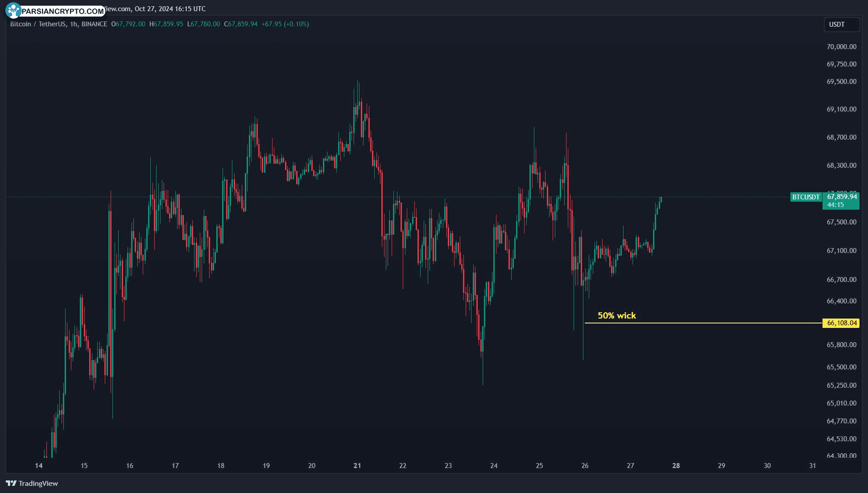Click the 50% wick annotation label

(617, 315)
